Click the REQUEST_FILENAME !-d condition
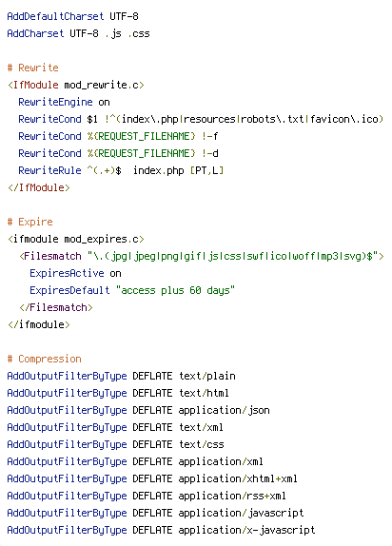392x546 pixels. (x=118, y=153)
